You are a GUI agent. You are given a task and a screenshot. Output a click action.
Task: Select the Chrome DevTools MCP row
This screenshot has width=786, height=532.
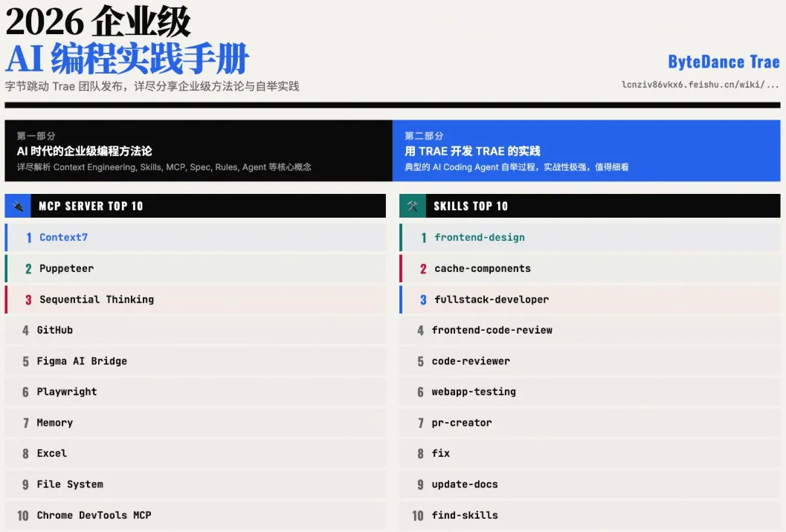[196, 516]
